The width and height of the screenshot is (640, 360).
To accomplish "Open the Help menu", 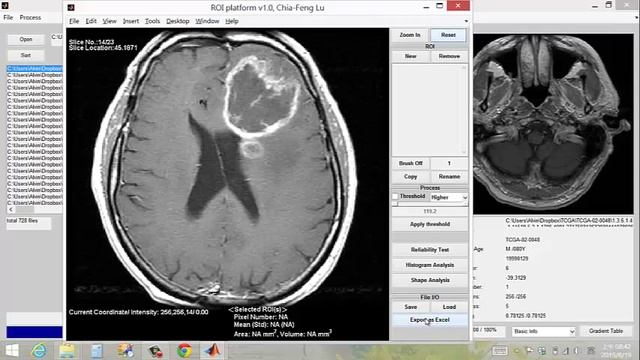I will tap(231, 21).
